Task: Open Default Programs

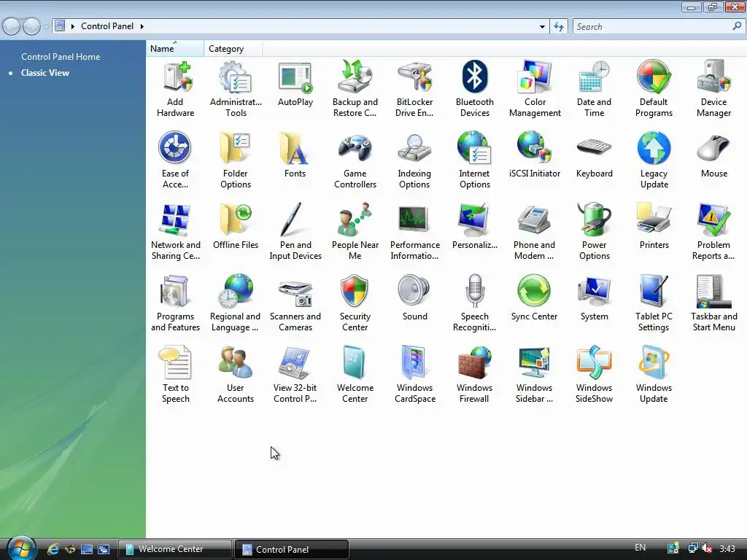Action: pyautogui.click(x=654, y=89)
